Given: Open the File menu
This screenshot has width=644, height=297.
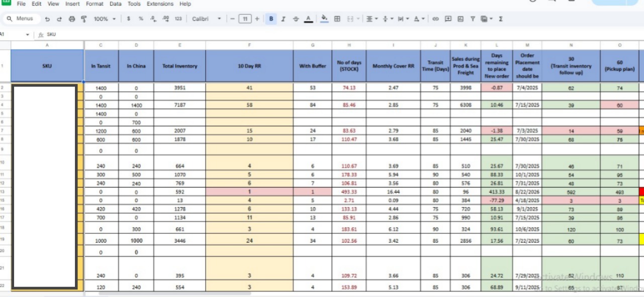Looking at the screenshot, I should click(22, 4).
